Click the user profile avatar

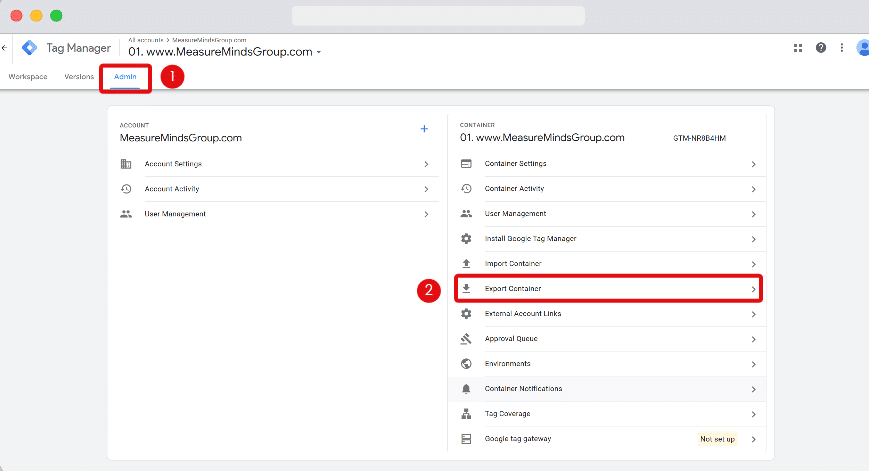863,48
